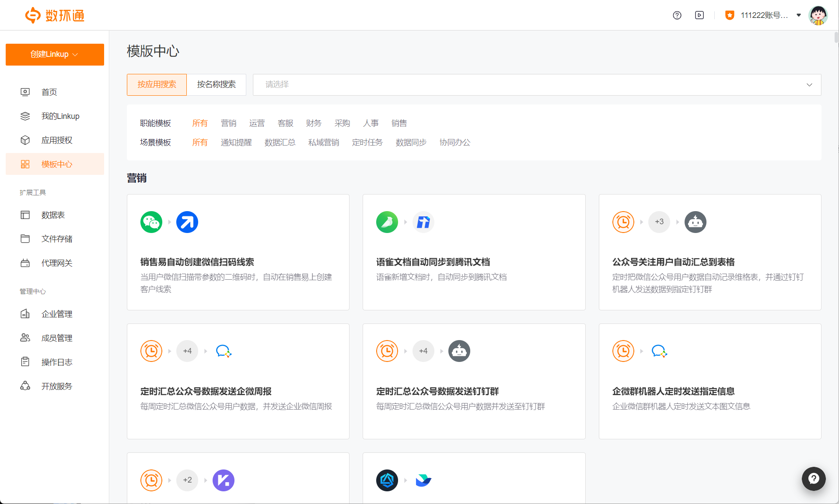Click the dark blue triangle app icon
Screen dimensions: 839x504
387,480
